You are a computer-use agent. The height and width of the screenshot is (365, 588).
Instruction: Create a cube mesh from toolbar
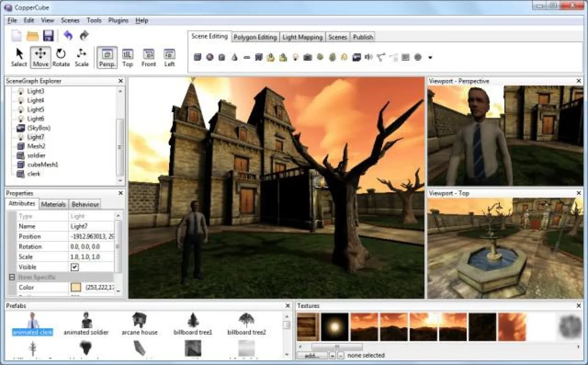[x=197, y=57]
